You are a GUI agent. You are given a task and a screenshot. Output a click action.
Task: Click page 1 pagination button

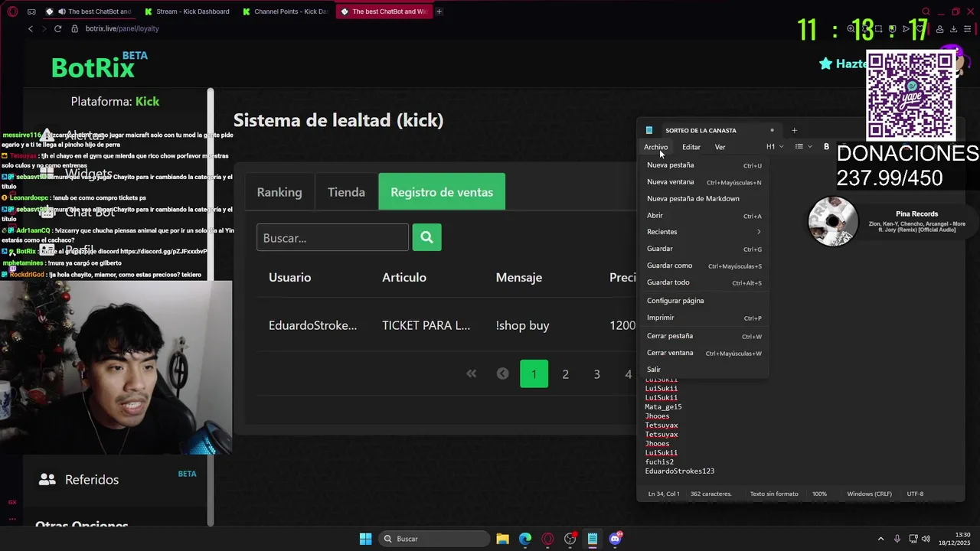[x=534, y=373]
